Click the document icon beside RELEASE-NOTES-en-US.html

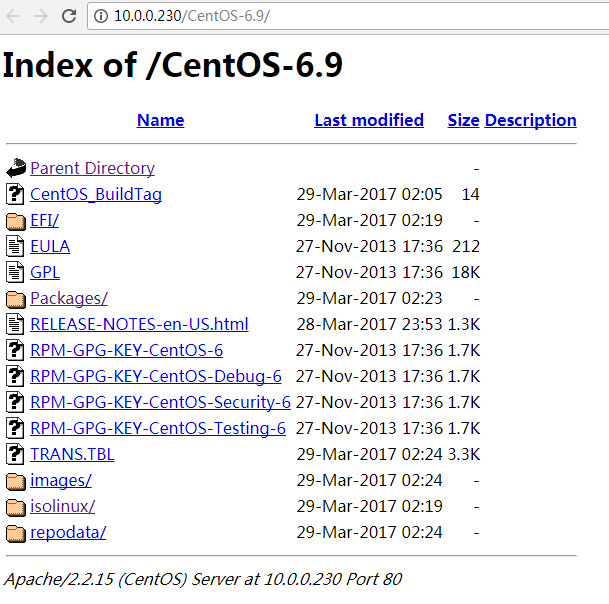(16, 324)
